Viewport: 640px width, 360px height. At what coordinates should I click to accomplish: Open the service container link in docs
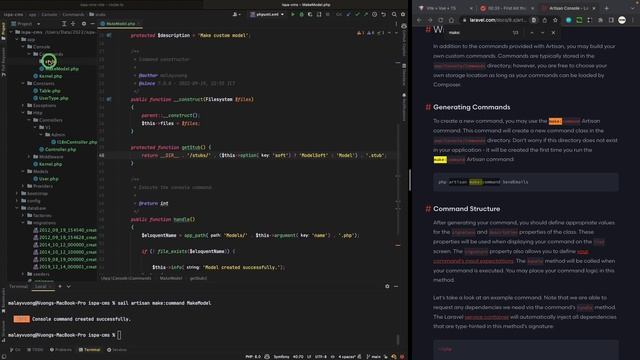point(487,317)
